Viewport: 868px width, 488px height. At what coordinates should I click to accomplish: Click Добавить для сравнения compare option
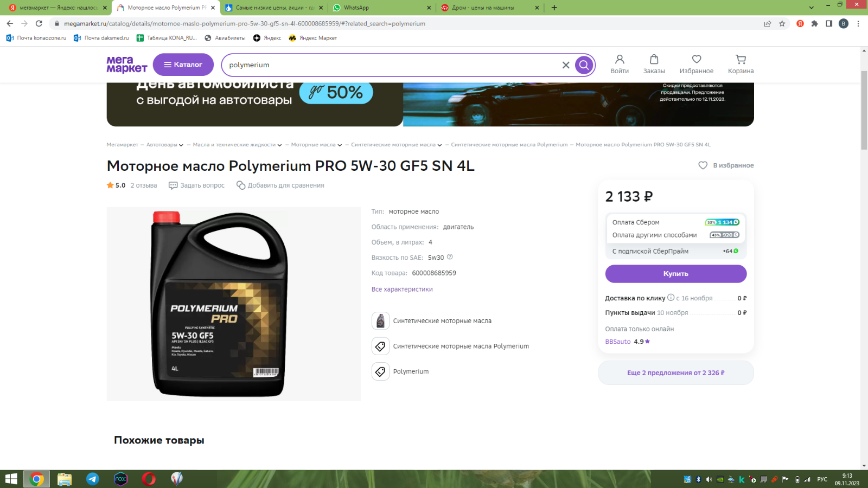coord(280,185)
